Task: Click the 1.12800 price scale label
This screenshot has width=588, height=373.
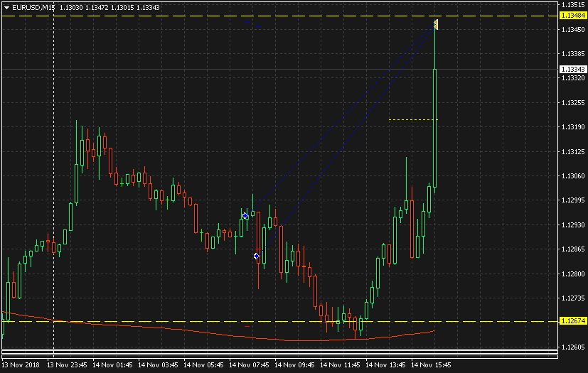Action: [572, 274]
